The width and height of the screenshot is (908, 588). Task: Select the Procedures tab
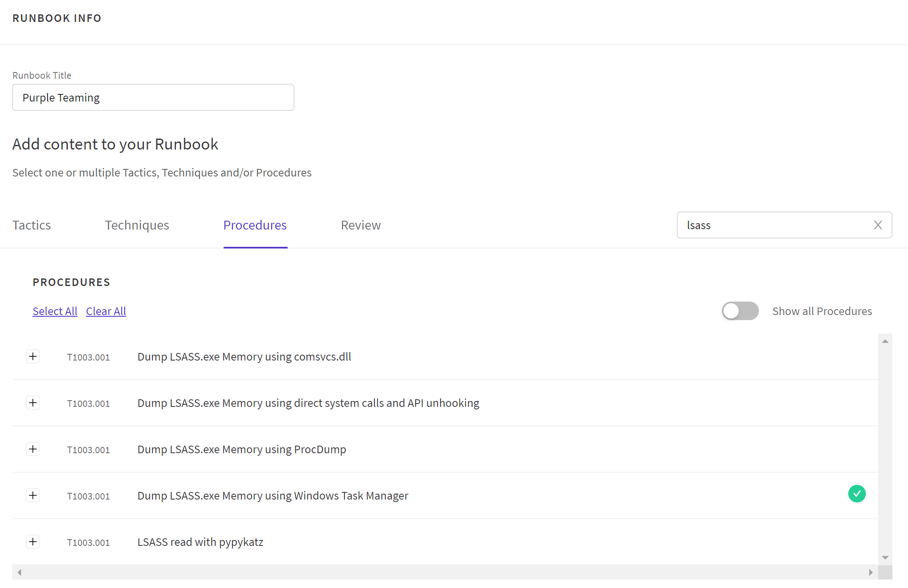[x=255, y=225]
